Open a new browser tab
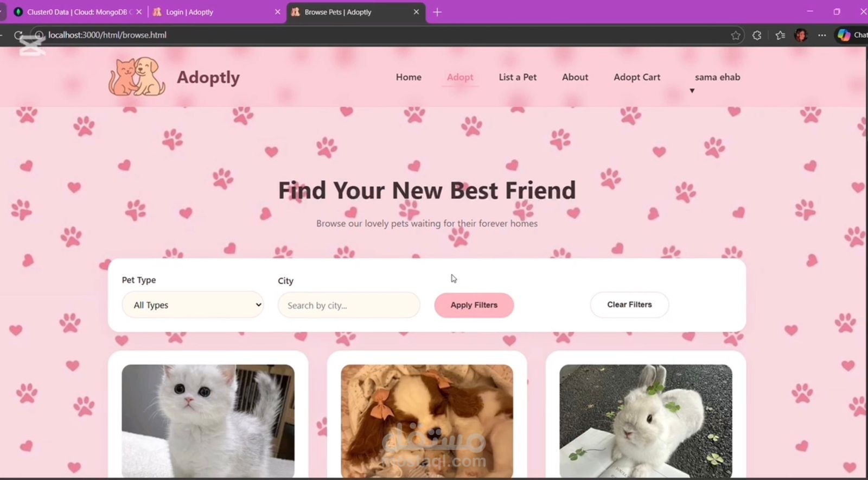This screenshot has height=480, width=868. 437,12
